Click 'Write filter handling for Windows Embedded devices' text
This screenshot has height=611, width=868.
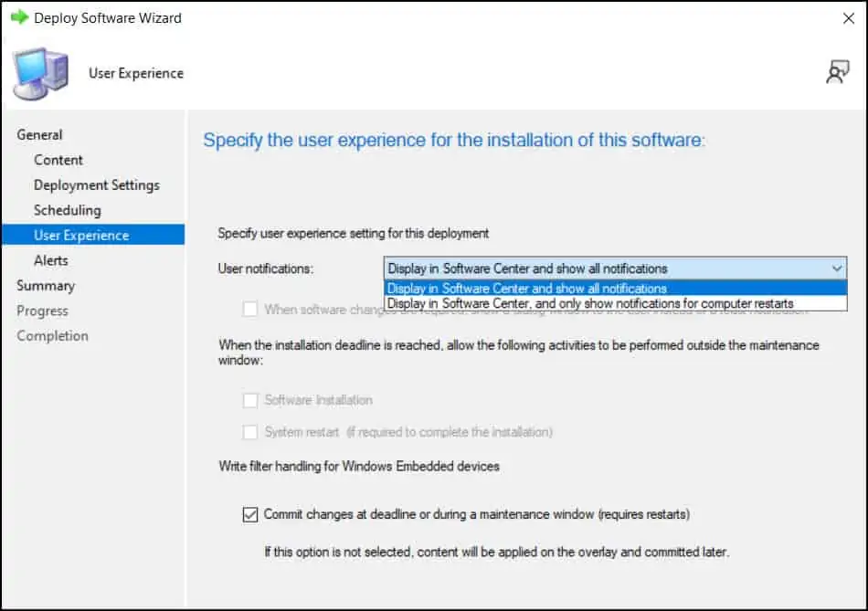[359, 466]
